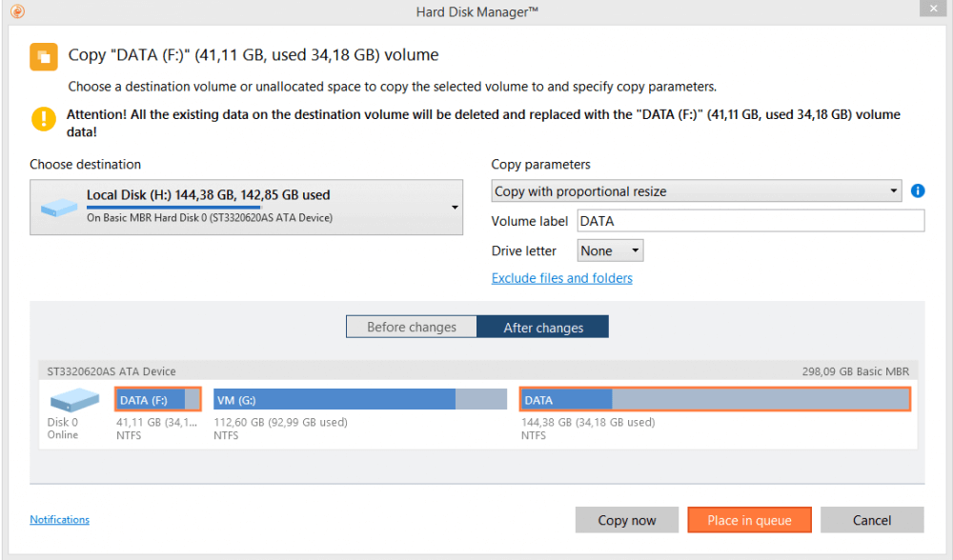The width and height of the screenshot is (953, 560).
Task: Open the Notifications panel
Action: (x=59, y=519)
